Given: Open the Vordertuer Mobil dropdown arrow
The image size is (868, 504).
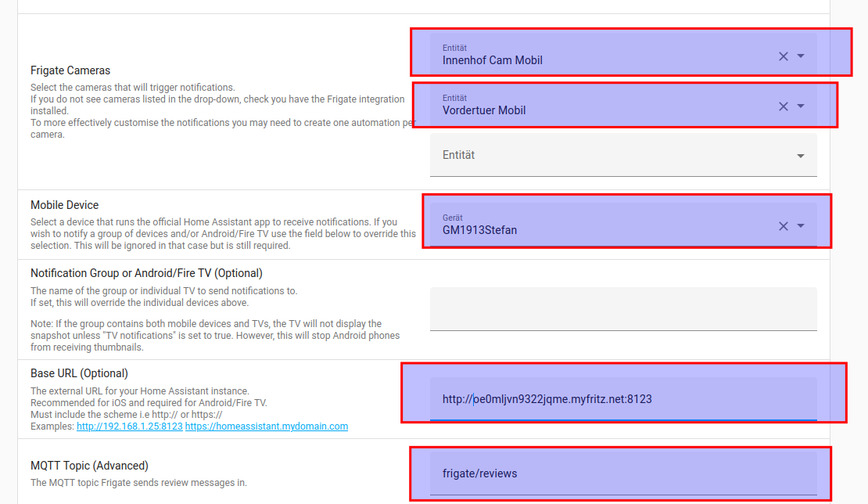Looking at the screenshot, I should [x=801, y=106].
